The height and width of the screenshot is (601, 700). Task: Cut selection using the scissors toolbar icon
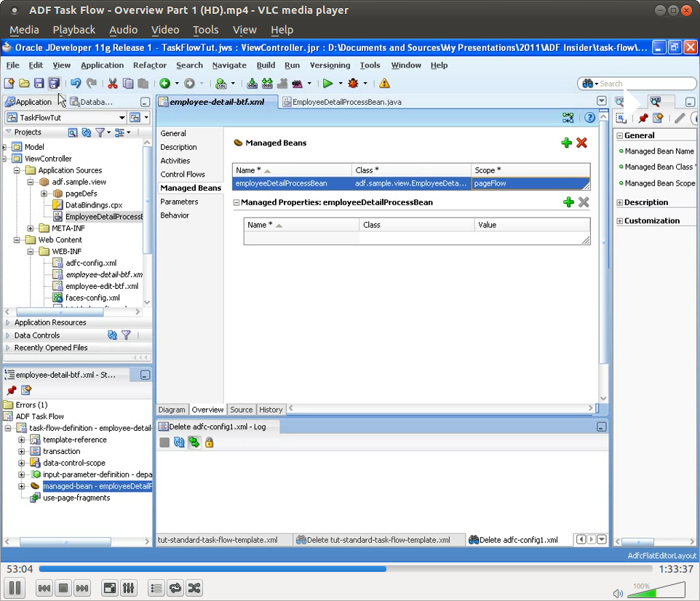tap(111, 83)
